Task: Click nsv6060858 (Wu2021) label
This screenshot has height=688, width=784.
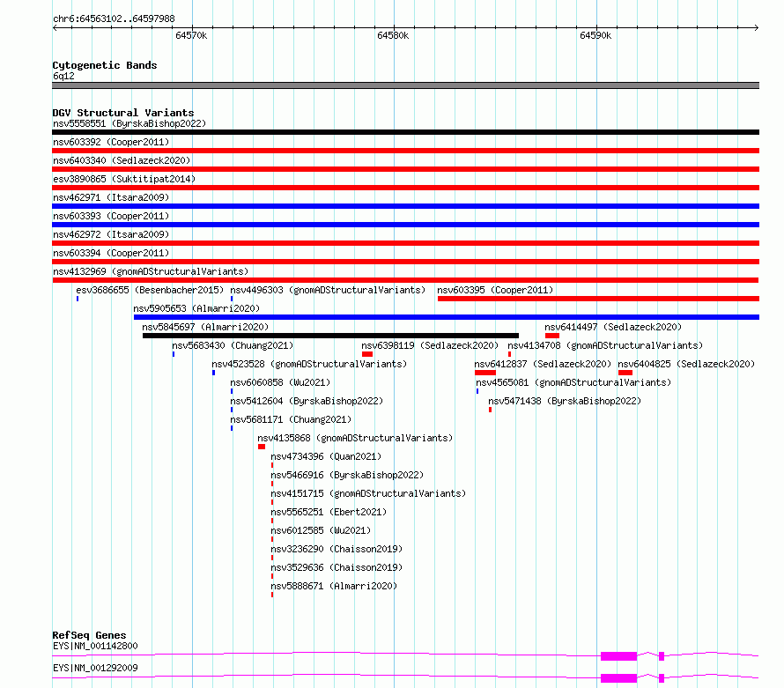Action: coord(280,382)
